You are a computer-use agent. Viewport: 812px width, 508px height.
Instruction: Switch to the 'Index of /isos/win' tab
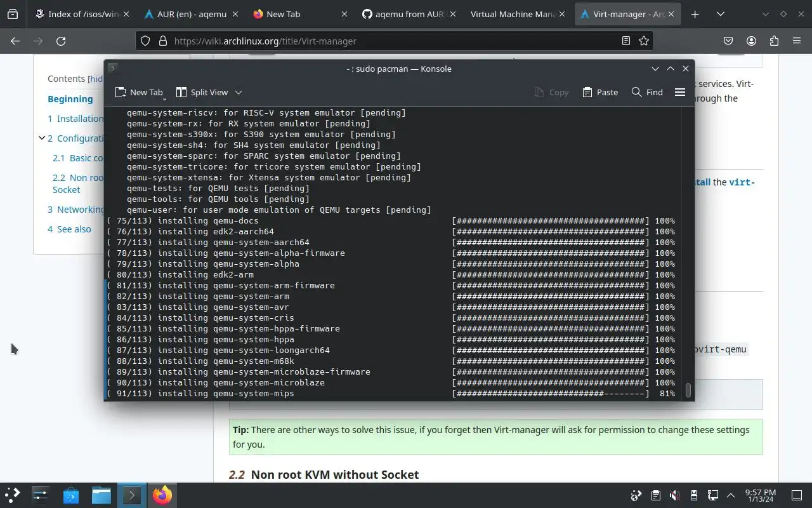(x=82, y=14)
